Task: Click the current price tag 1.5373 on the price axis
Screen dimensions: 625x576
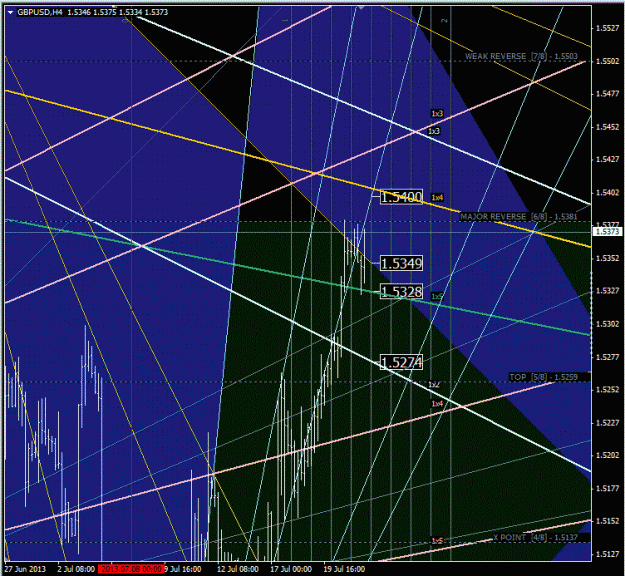Action: 608,231
